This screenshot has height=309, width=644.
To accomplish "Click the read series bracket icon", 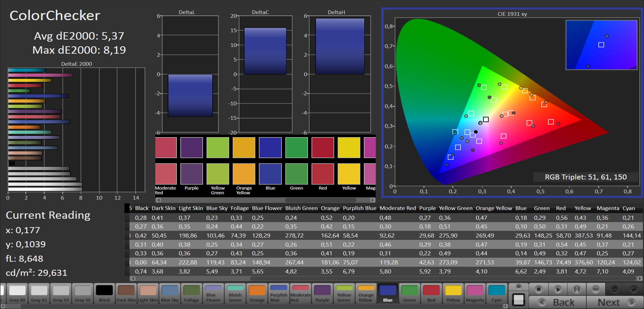I will pos(577,289).
